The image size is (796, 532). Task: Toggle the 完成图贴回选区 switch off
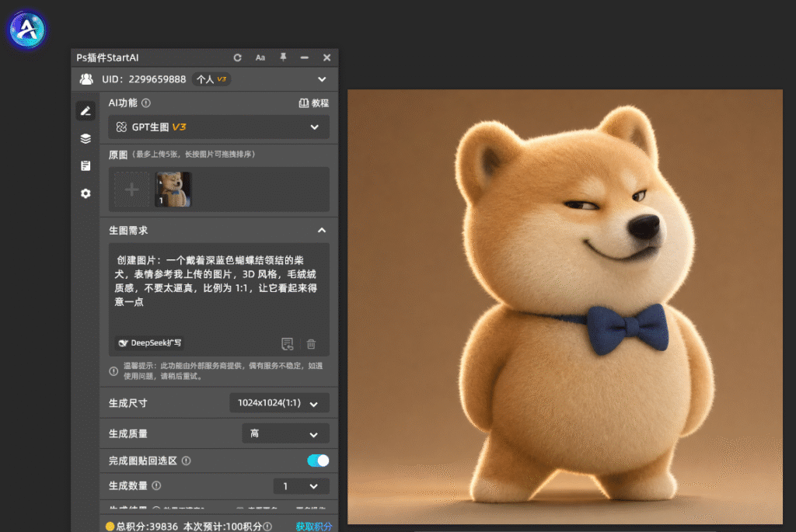point(318,461)
